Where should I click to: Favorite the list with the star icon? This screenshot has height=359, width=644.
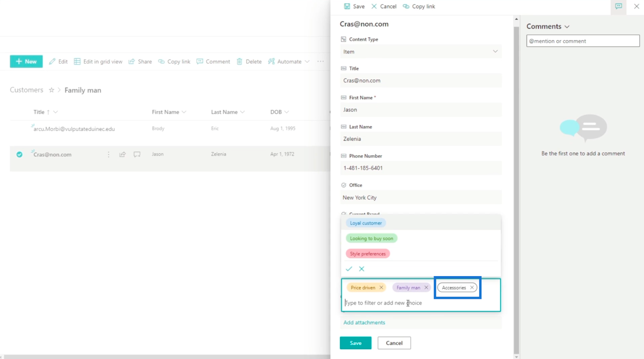pos(52,90)
